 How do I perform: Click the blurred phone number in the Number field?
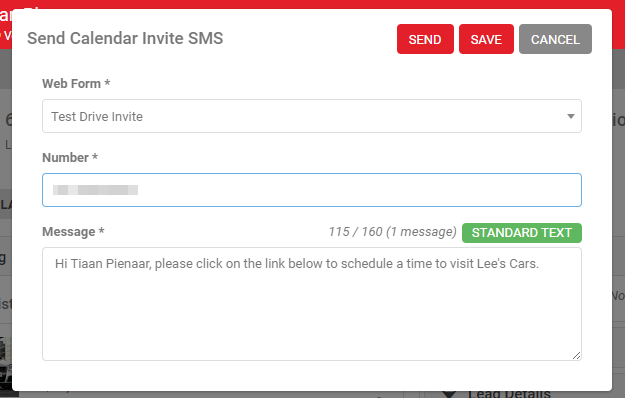click(x=95, y=190)
